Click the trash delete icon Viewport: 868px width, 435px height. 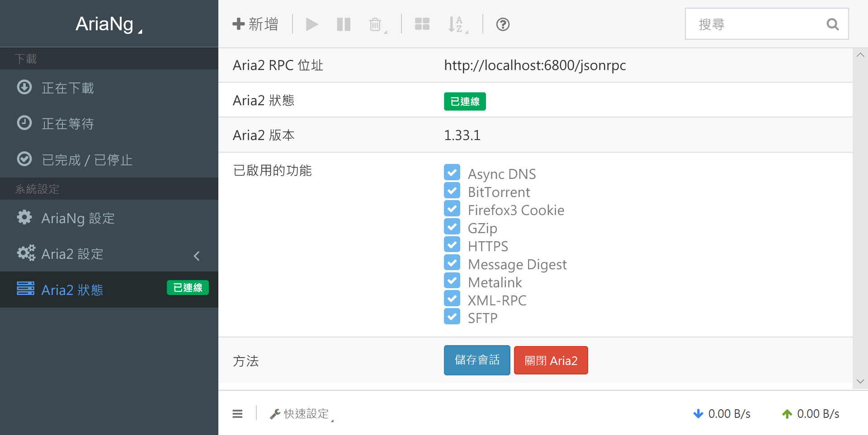point(376,24)
